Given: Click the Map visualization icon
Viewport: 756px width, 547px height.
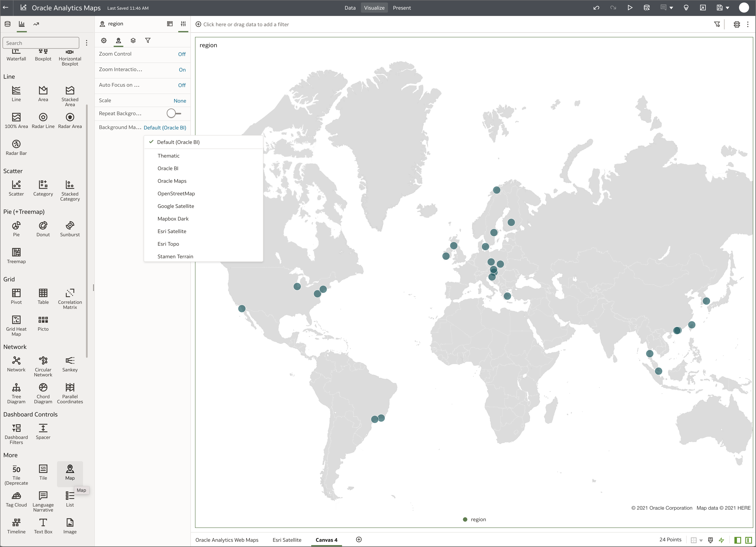Looking at the screenshot, I should coord(70,469).
